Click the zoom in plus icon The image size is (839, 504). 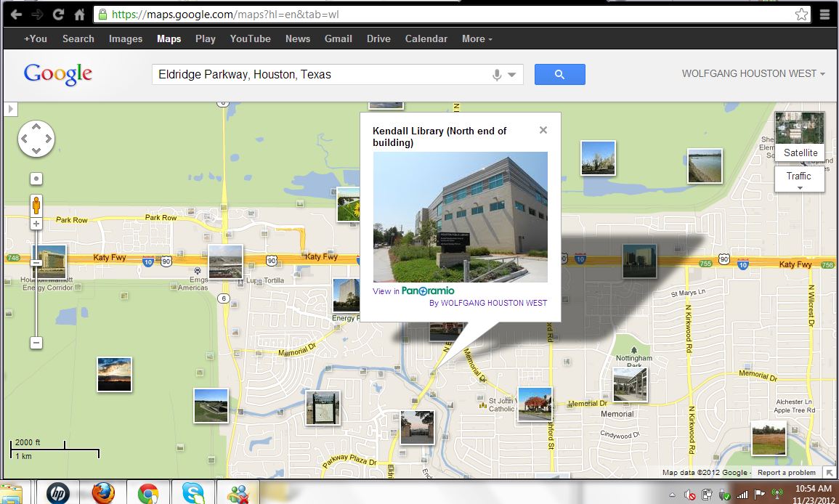click(x=36, y=222)
